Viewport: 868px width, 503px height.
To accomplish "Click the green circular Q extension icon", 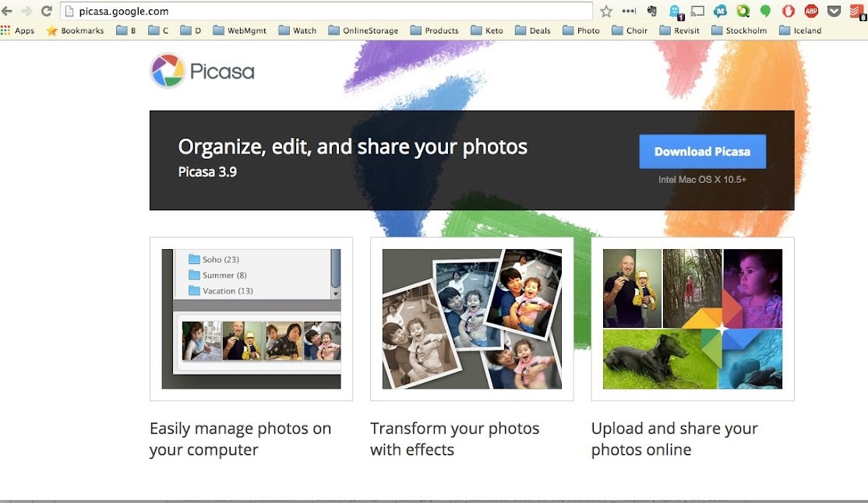I will point(743,11).
